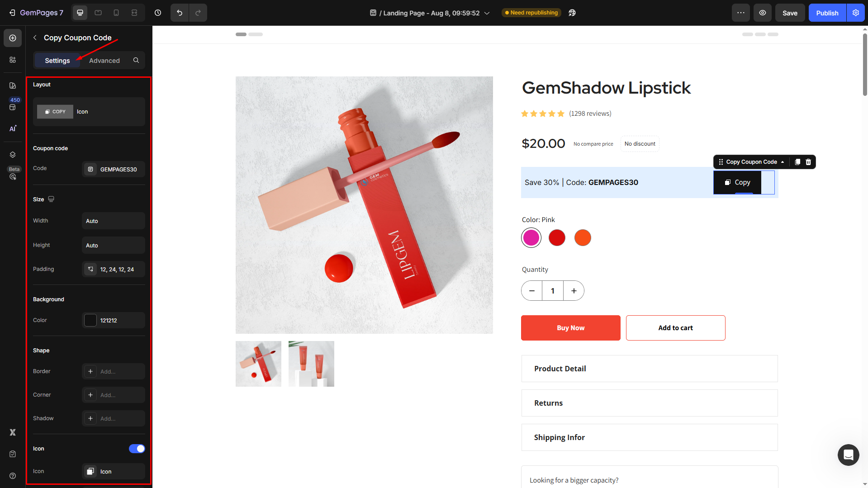Expand the Returns accordion

(650, 403)
